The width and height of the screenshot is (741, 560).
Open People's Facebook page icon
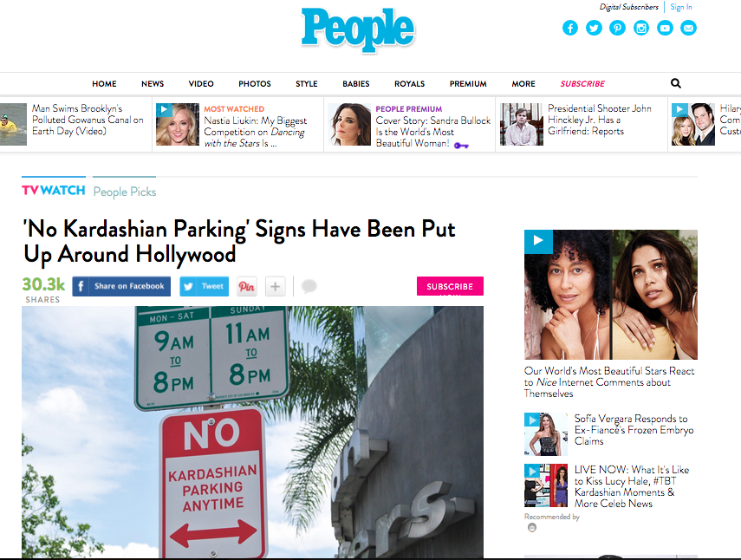570,28
